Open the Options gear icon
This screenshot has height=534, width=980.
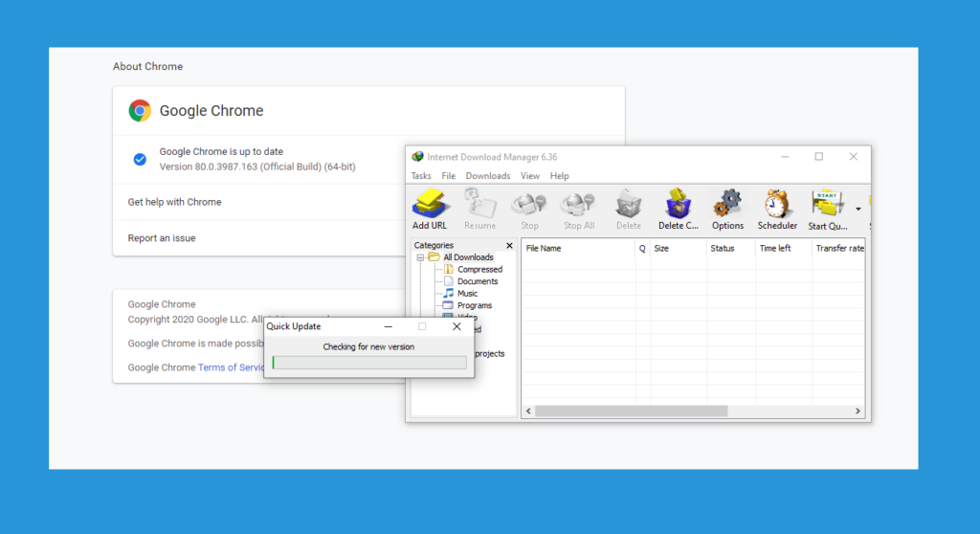pyautogui.click(x=727, y=204)
